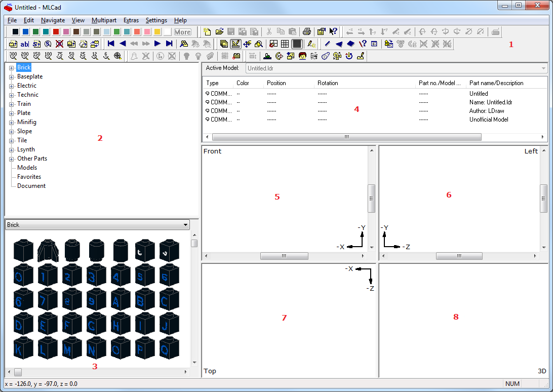The image size is (553, 392).
Task: Select the Favorites tree item
Action: pos(29,177)
